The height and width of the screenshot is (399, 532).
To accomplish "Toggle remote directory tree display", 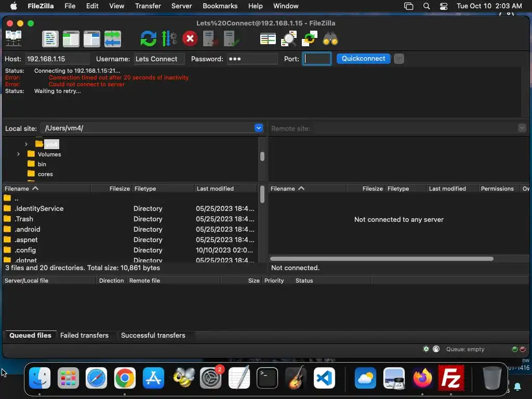I will (x=91, y=38).
